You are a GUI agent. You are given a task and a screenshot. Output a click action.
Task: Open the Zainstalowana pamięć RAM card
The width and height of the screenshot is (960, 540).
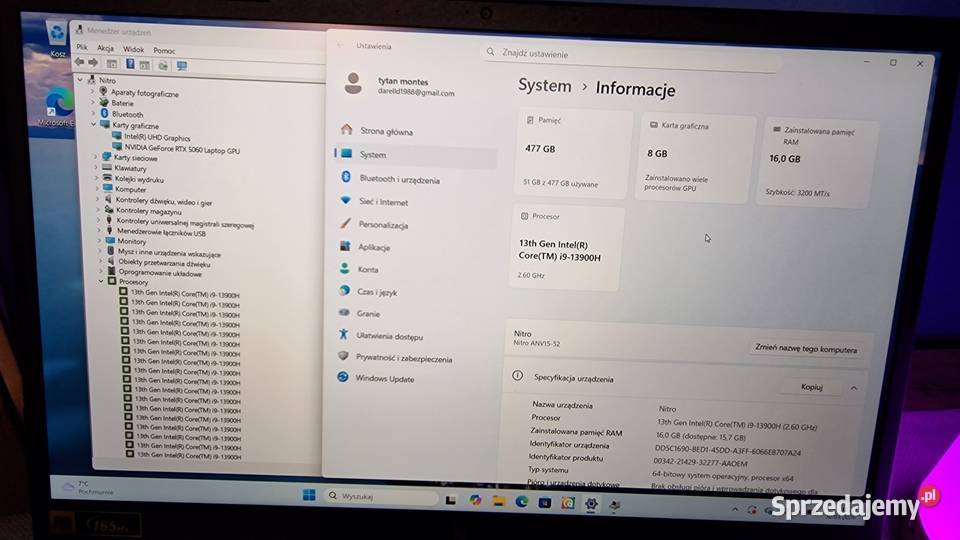(816, 163)
